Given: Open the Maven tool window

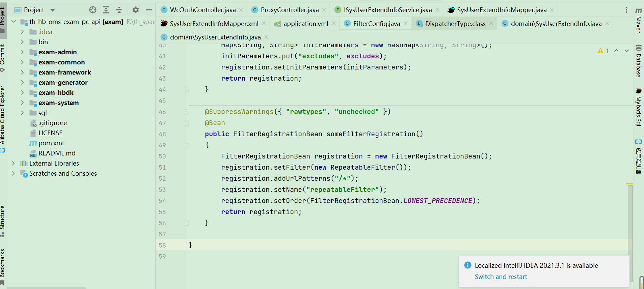Looking at the screenshot, I should [638, 20].
